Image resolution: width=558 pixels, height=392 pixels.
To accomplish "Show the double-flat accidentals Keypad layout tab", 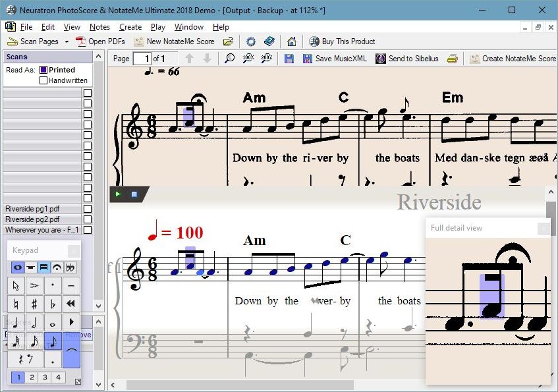I will (x=70, y=267).
